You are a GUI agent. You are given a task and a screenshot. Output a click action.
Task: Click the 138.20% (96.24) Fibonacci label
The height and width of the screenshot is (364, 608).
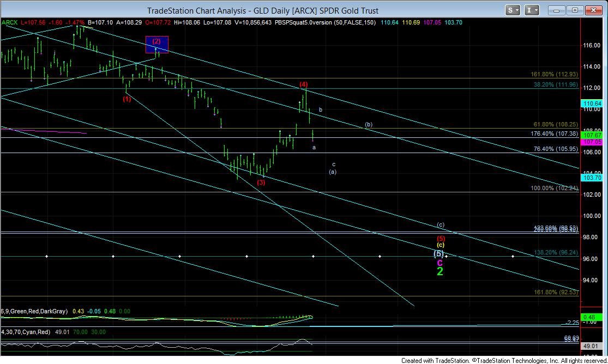(x=556, y=252)
